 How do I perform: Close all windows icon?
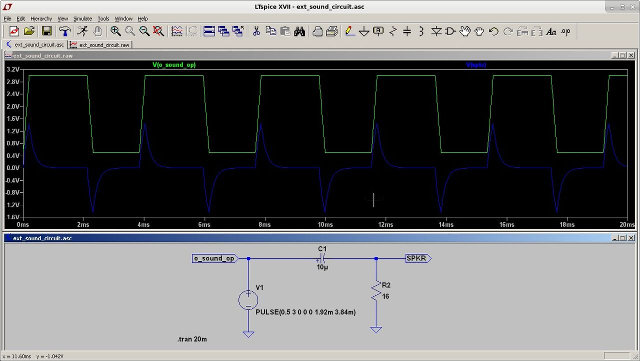tap(238, 31)
